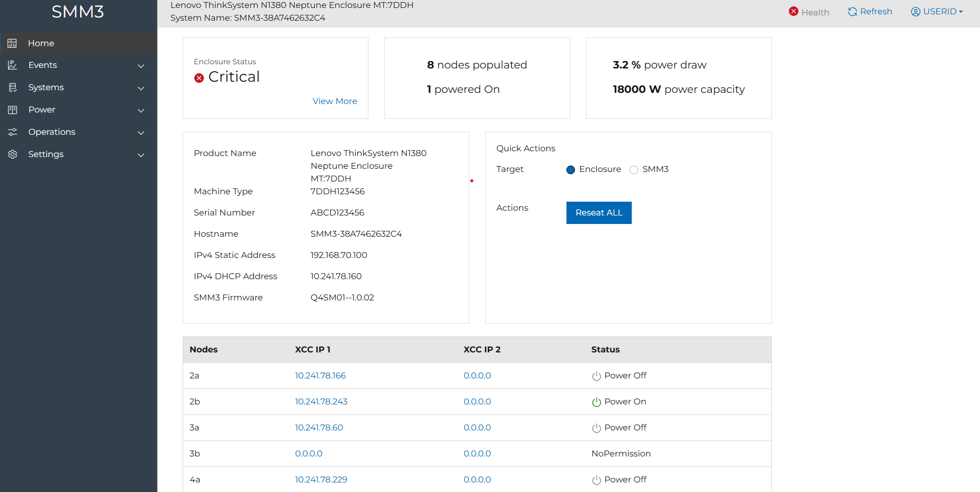Click the Power section icon in the sidebar
Image resolution: width=980 pixels, height=492 pixels.
(x=12, y=109)
